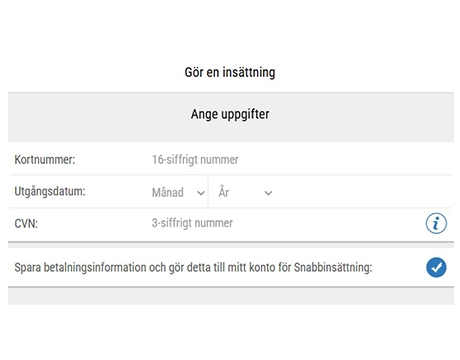Click the '16-siffrigt nummer' placeholder text
This screenshot has width=460, height=360.
(x=195, y=160)
